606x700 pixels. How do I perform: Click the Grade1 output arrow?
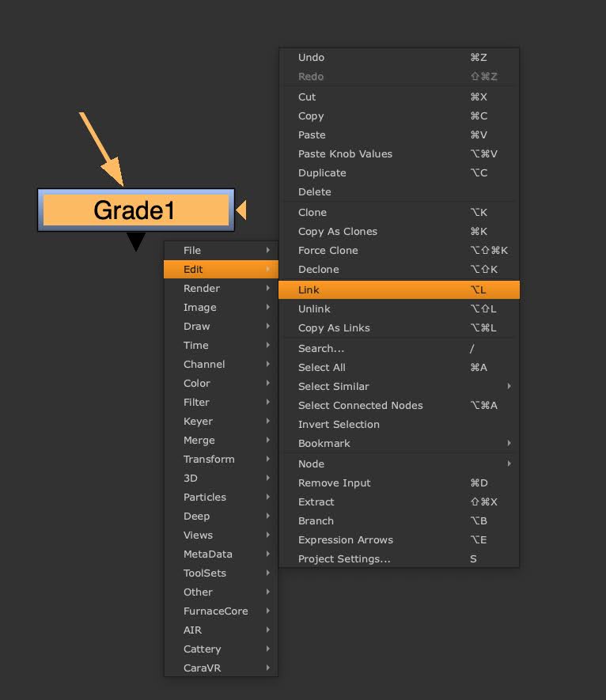(x=136, y=241)
